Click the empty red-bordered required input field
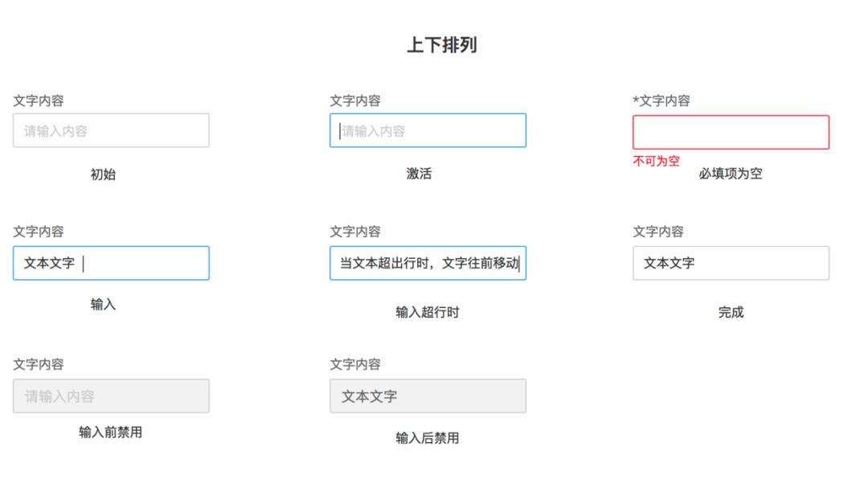This screenshot has width=868, height=480. [x=731, y=132]
